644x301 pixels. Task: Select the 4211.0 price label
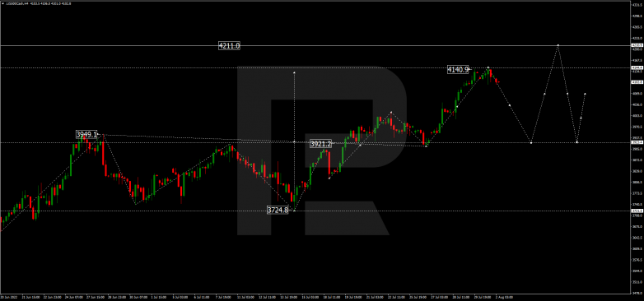click(x=229, y=46)
